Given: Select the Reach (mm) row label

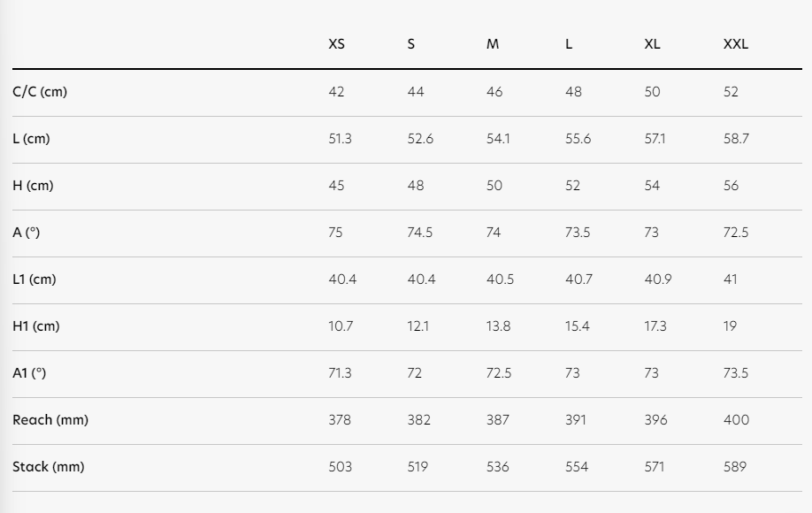Looking at the screenshot, I should 50,420.
